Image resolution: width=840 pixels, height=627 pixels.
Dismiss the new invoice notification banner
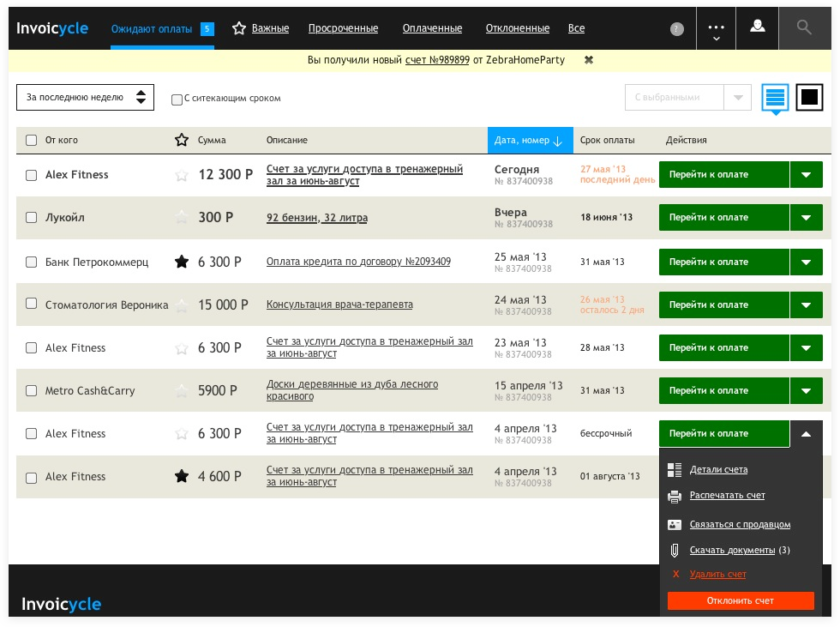589,60
